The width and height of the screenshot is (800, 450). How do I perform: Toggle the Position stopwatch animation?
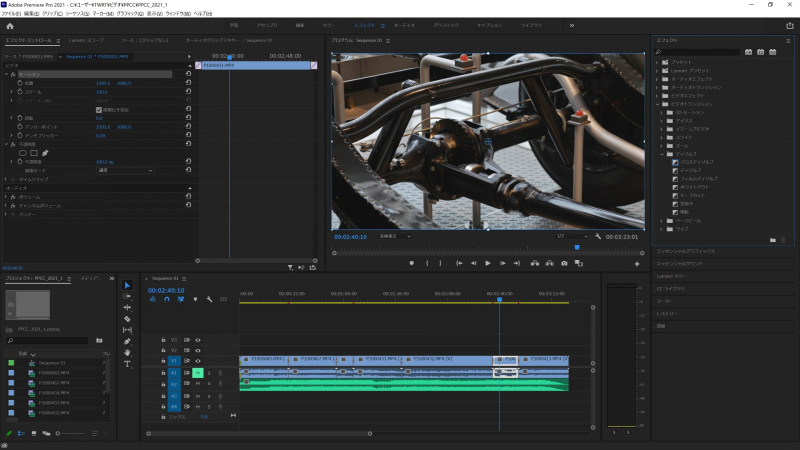[20, 83]
